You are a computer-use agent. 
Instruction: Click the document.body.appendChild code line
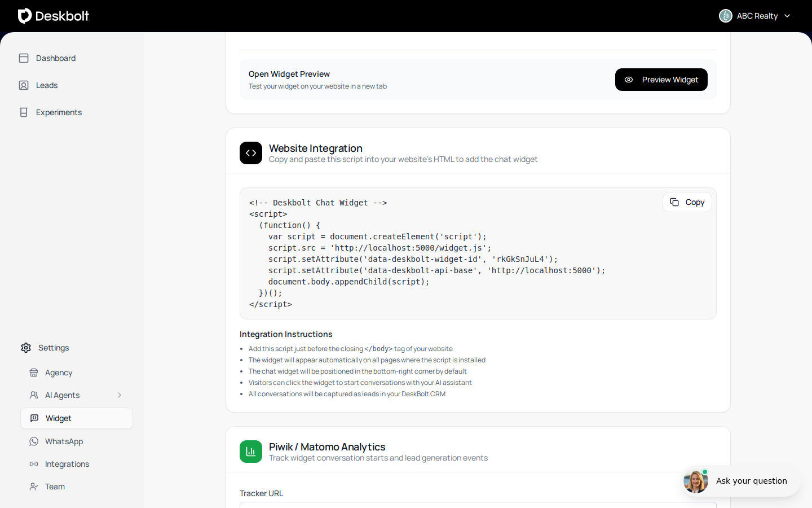348,282
